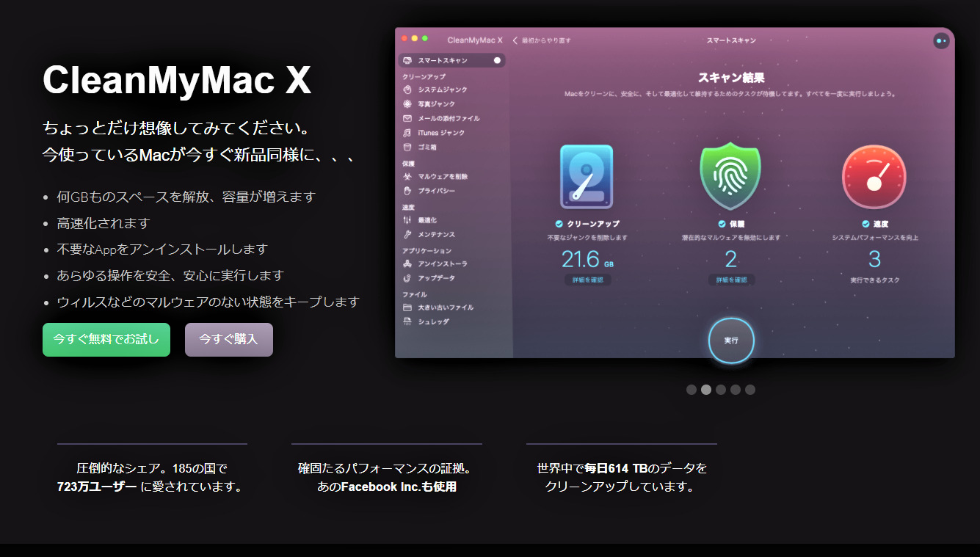Click the 何GBものスペースを解放 bullet

tap(186, 197)
